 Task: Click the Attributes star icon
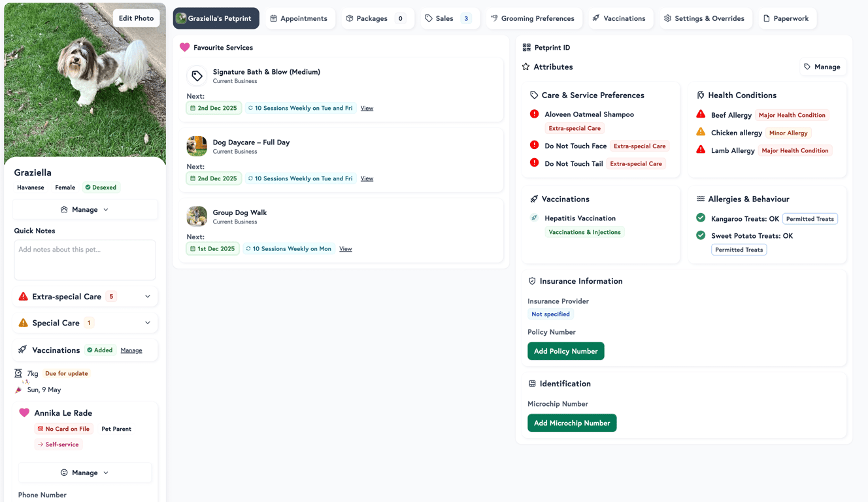[x=526, y=67]
